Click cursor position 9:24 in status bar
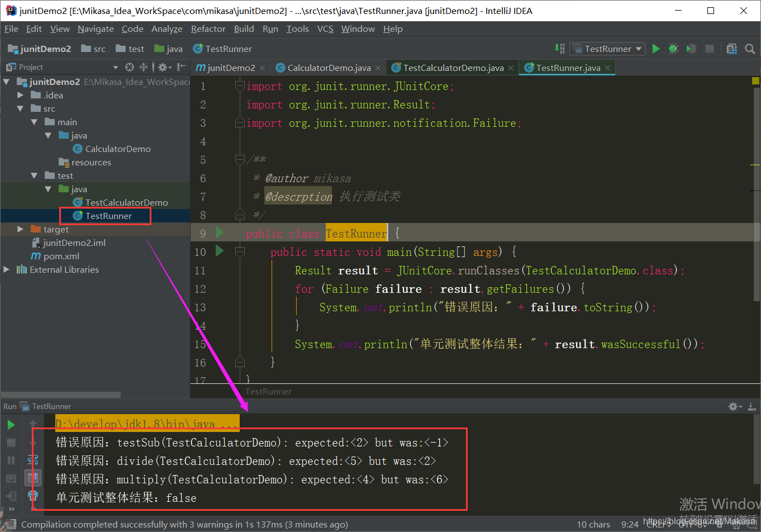The height and width of the screenshot is (532, 761). [x=630, y=524]
